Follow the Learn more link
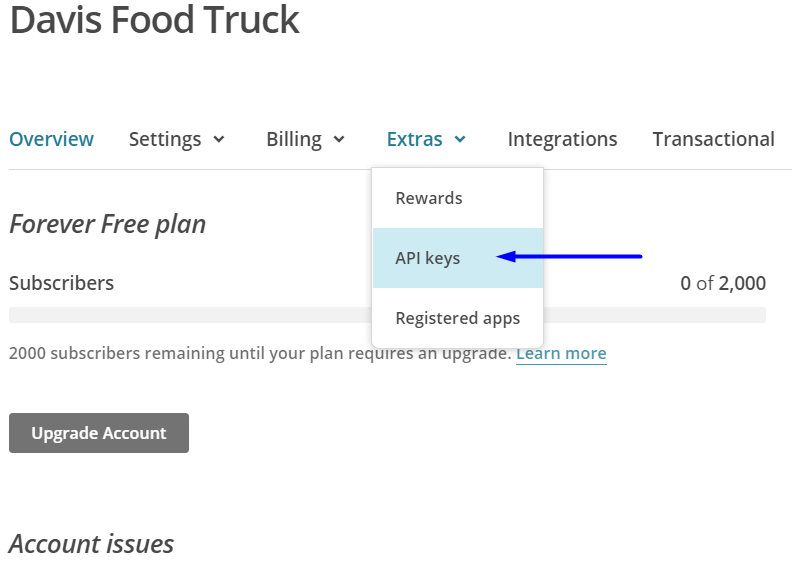 [561, 353]
